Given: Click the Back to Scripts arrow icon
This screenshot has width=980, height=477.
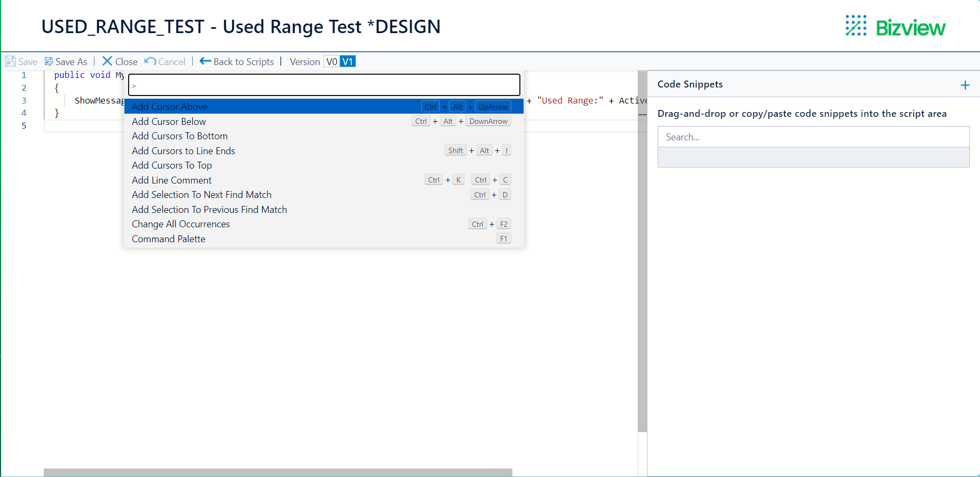Looking at the screenshot, I should [x=206, y=61].
